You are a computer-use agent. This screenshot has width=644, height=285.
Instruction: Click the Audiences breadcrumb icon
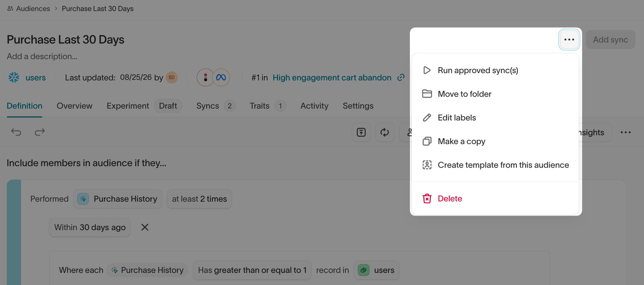(10, 9)
